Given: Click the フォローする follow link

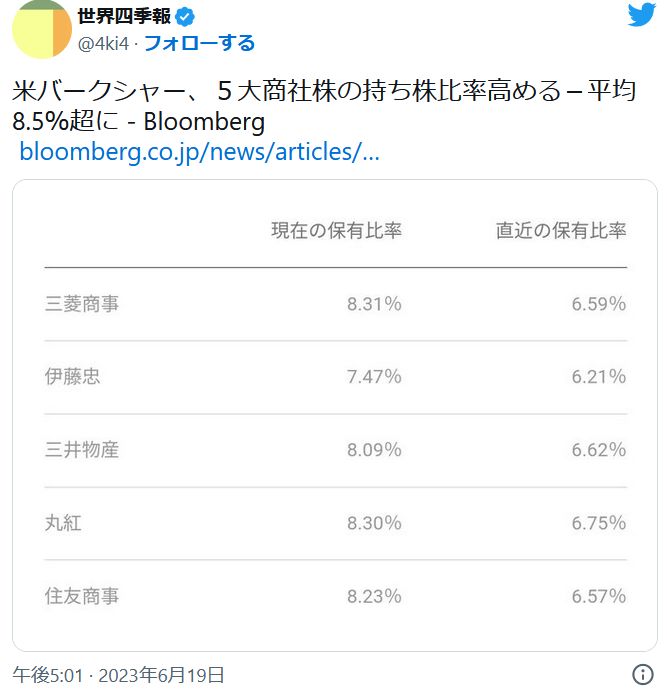Looking at the screenshot, I should (x=200, y=43).
